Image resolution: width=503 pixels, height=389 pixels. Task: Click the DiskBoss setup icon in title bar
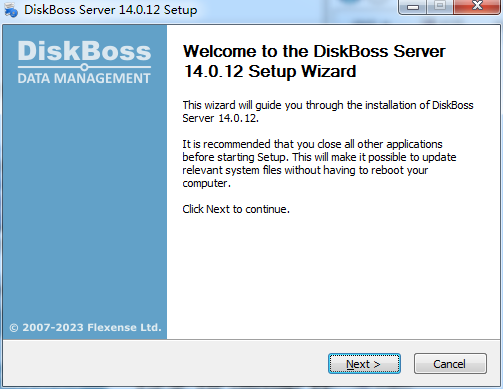tap(11, 10)
